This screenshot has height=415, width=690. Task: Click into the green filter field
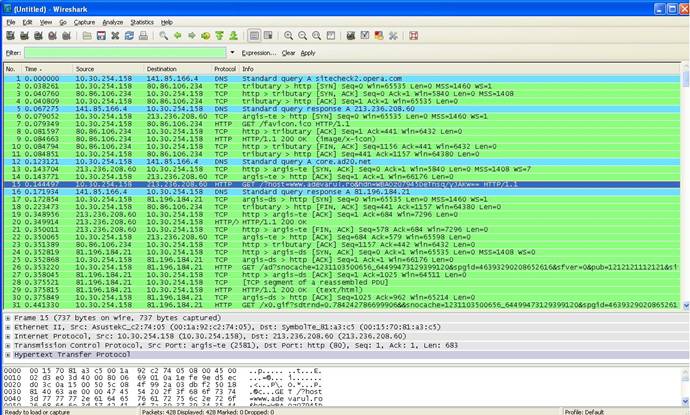point(125,53)
